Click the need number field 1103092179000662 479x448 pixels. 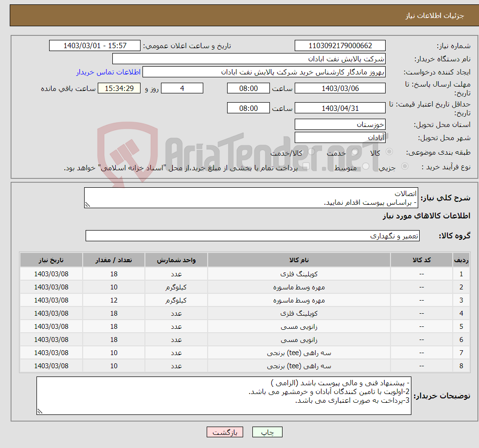pyautogui.click(x=340, y=46)
